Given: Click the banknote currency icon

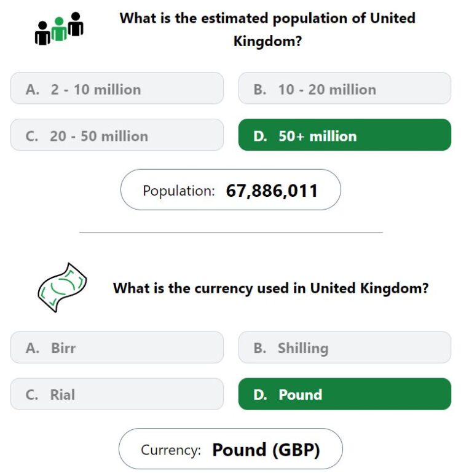Looking at the screenshot, I should click(x=62, y=287).
